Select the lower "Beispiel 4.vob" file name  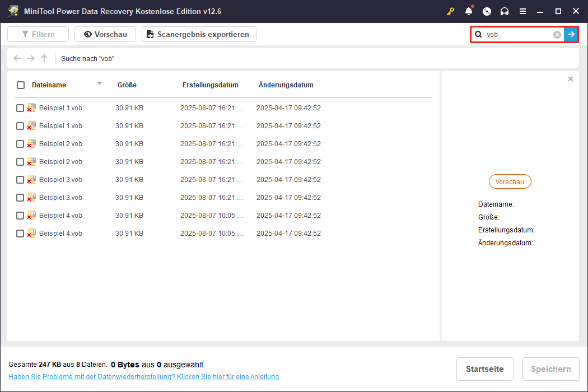point(60,234)
